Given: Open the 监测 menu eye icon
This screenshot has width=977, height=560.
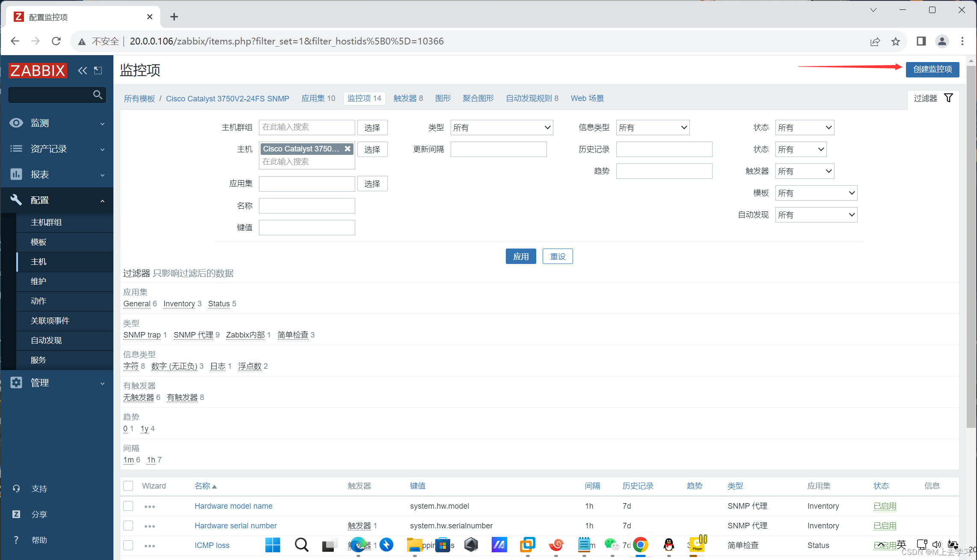Looking at the screenshot, I should pos(16,123).
